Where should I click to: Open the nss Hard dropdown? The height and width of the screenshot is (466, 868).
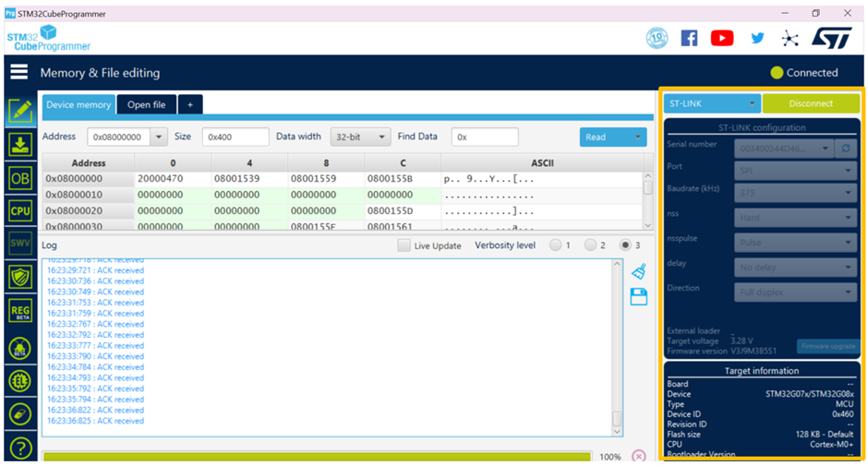[795, 218]
